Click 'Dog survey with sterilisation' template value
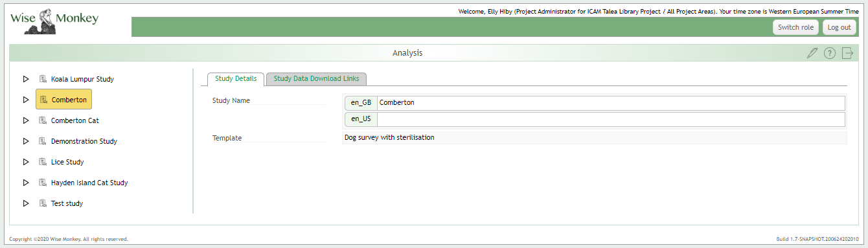The height and width of the screenshot is (248, 868). point(389,137)
